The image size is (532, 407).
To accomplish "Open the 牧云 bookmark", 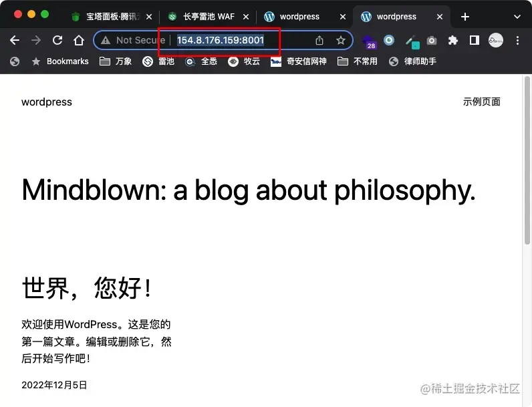I will coord(243,61).
